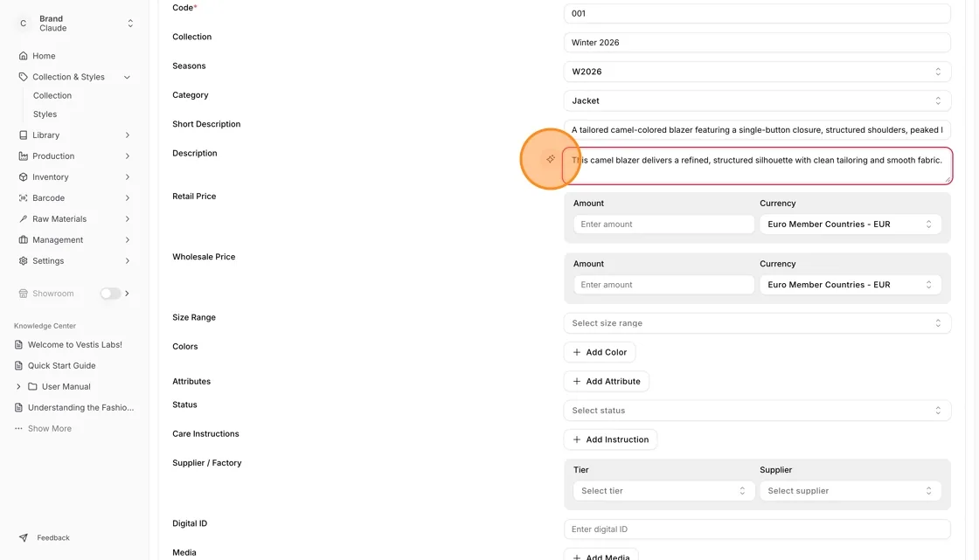Click the plus icon on Add Color
Viewport: 979px width, 560px height.
click(577, 352)
